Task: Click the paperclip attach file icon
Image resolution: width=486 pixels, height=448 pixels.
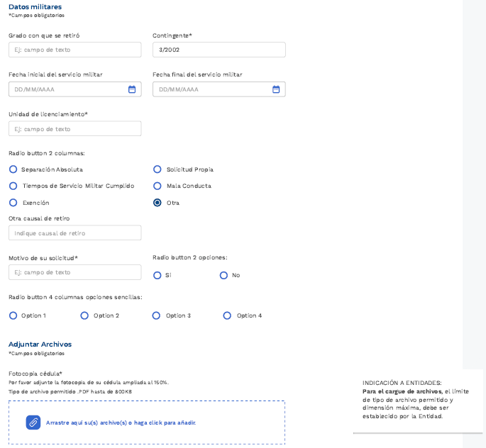Action: pos(33,422)
